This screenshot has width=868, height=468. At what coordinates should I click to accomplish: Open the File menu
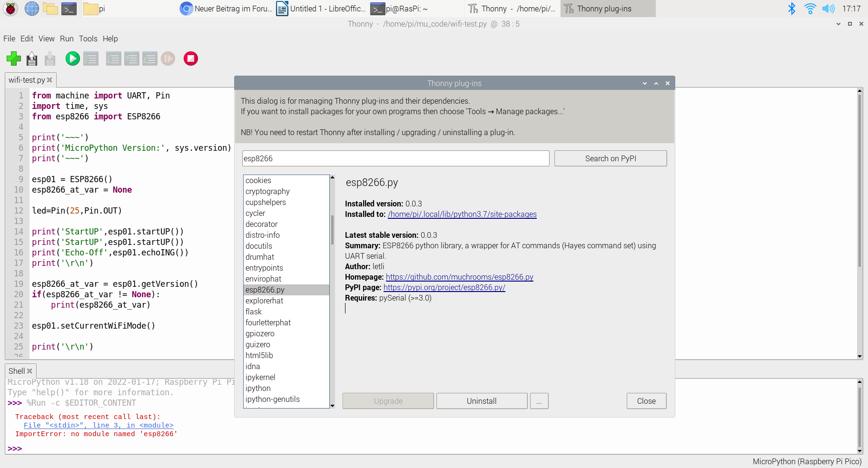click(9, 39)
